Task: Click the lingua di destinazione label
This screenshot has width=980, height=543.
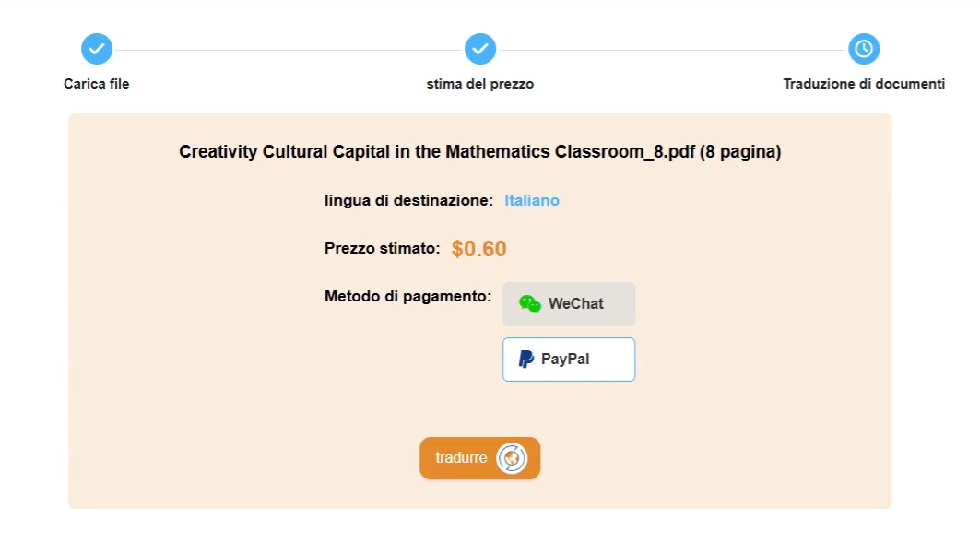Action: (408, 201)
